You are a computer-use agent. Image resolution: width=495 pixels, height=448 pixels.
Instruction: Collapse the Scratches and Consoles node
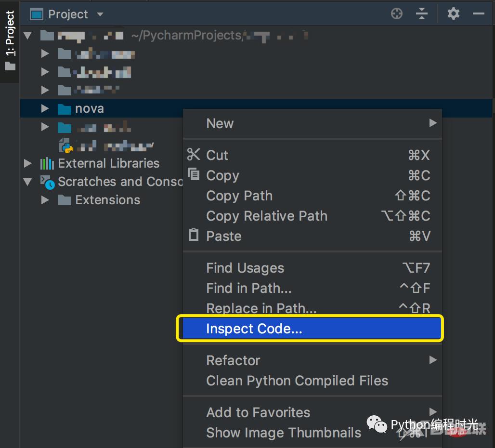tap(27, 182)
